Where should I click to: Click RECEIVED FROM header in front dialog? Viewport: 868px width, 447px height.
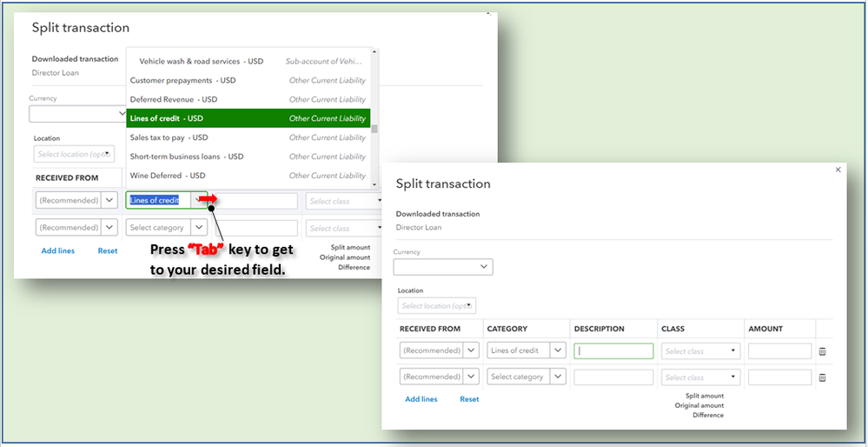429,329
